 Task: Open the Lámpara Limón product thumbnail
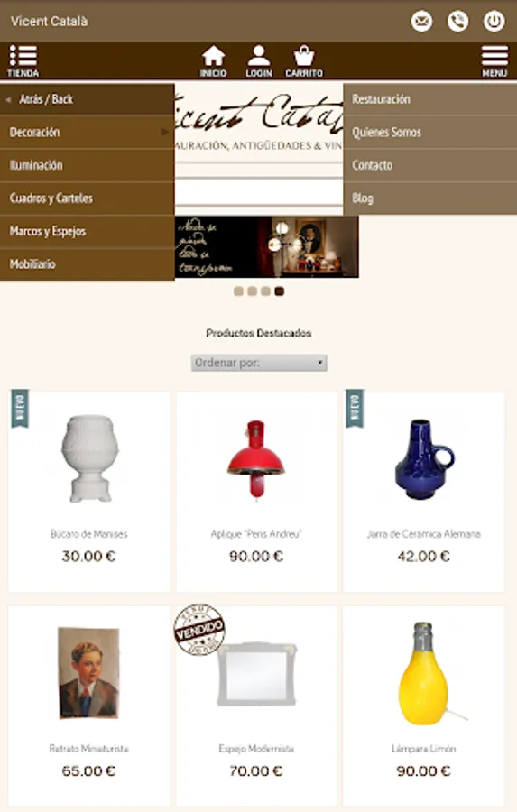click(424, 673)
